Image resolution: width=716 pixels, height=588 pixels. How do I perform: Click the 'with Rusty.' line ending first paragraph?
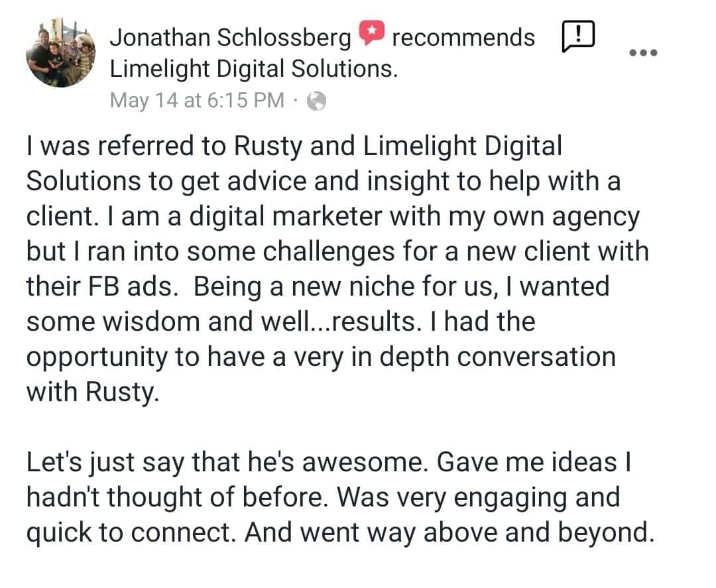(93, 392)
